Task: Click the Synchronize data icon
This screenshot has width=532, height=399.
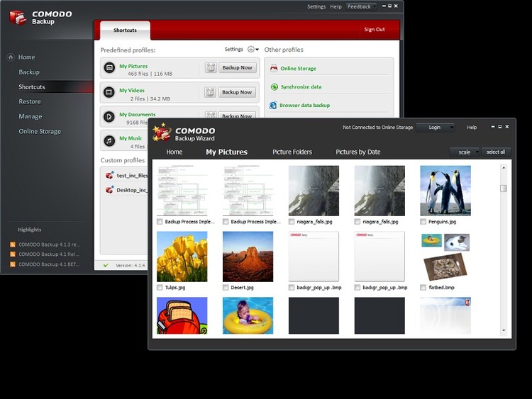Action: [274, 86]
